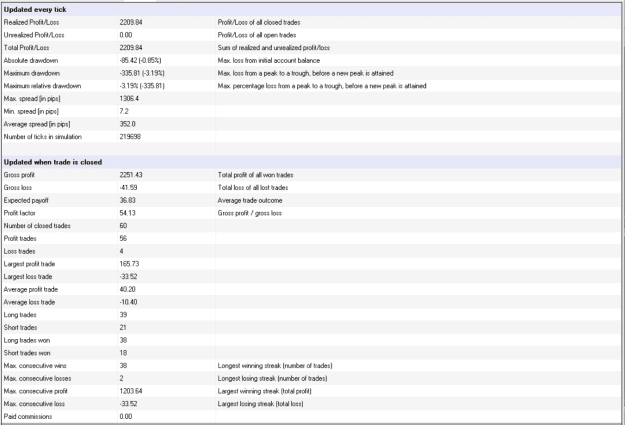Click the Paid commissions value 0.00
This screenshot has height=425, width=625.
tap(126, 417)
